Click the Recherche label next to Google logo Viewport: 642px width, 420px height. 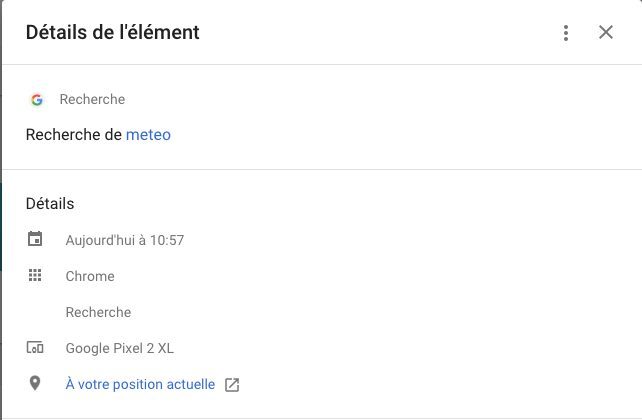[x=92, y=99]
